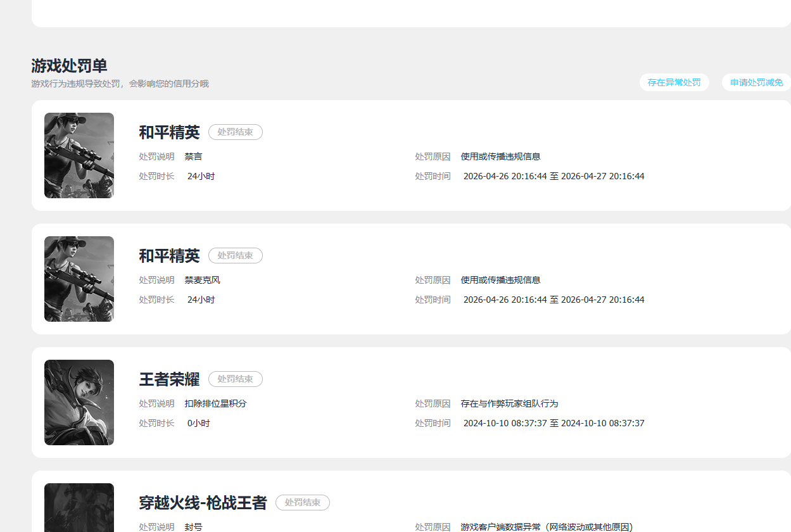This screenshot has height=532, width=791.
Task: Open the 穿越火线-枪战王者 game thumbnail
Action: (x=79, y=507)
